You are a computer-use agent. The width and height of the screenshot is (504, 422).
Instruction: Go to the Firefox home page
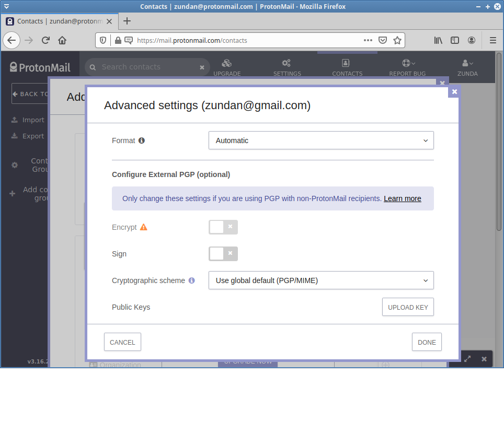click(62, 40)
